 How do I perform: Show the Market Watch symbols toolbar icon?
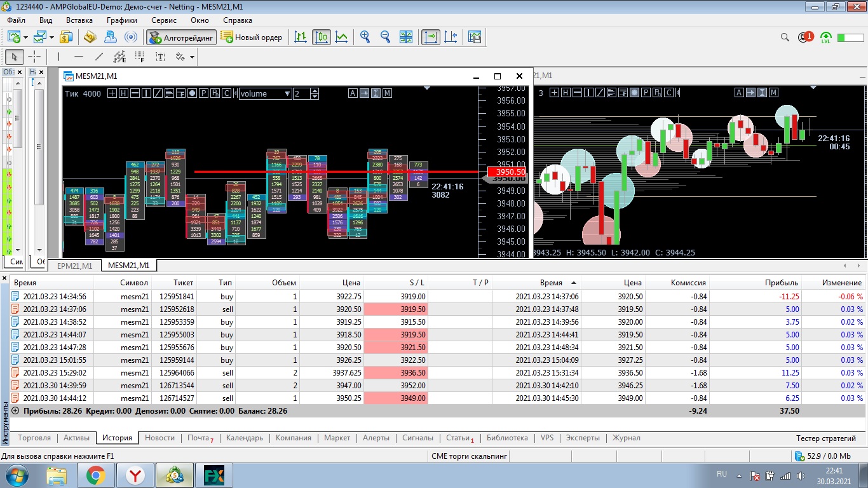(x=67, y=37)
